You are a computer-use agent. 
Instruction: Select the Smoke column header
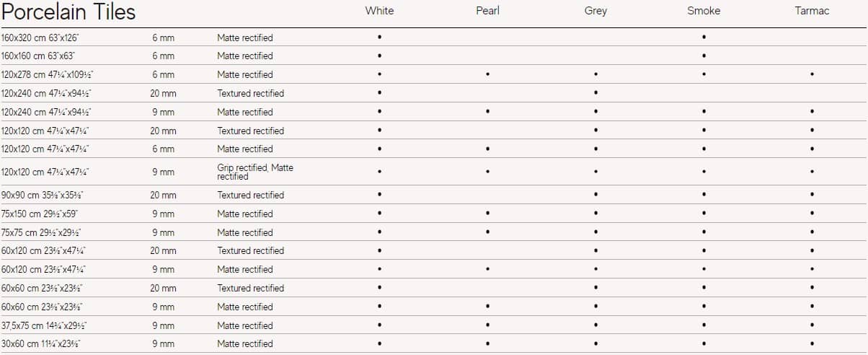pos(704,11)
